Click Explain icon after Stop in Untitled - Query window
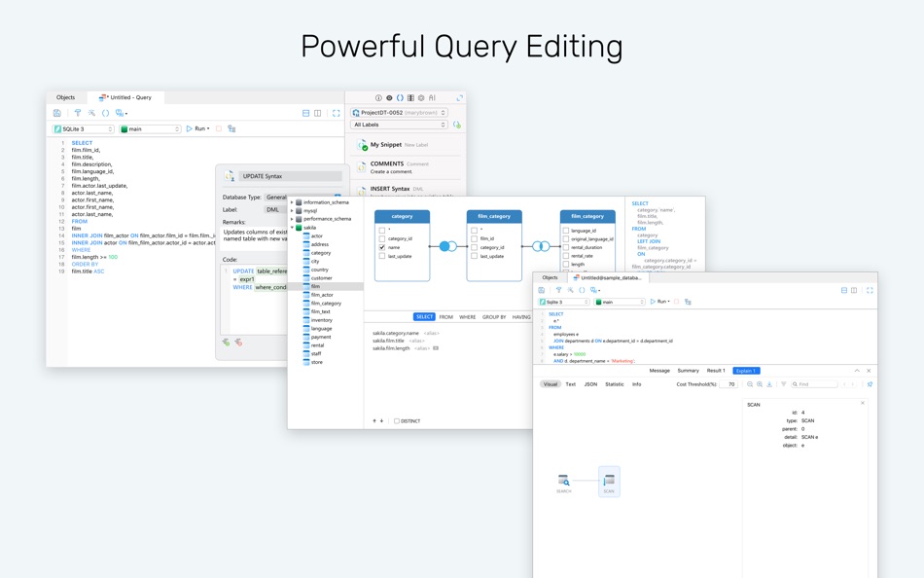This screenshot has width=924, height=578. (231, 128)
